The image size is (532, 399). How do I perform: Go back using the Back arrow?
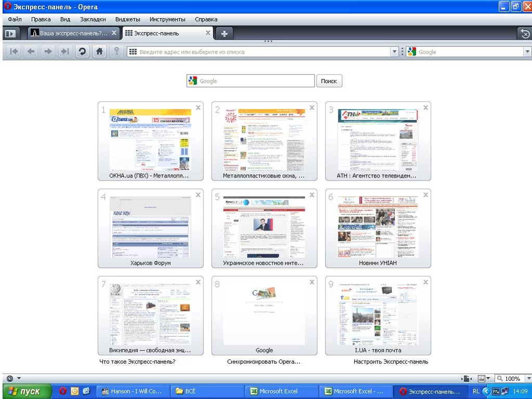pos(31,52)
